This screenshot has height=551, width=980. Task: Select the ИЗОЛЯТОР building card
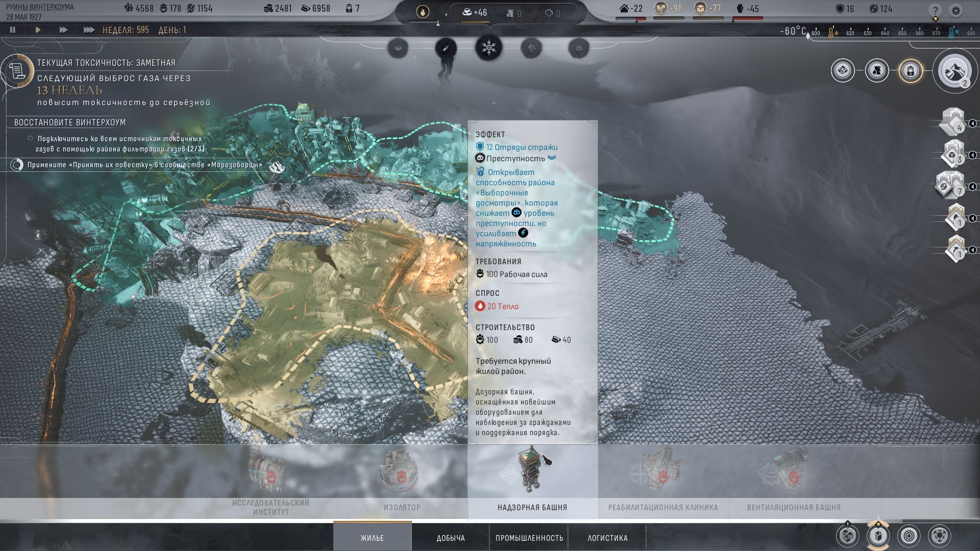pyautogui.click(x=402, y=482)
